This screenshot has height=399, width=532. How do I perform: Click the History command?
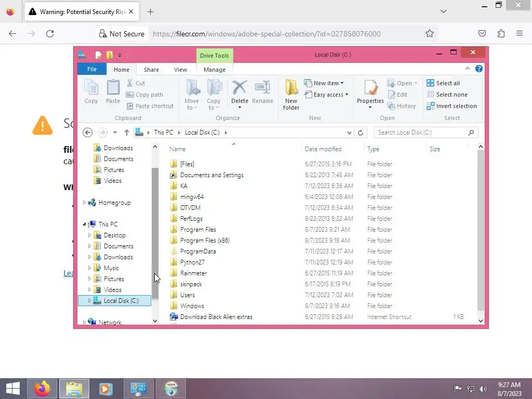[402, 106]
